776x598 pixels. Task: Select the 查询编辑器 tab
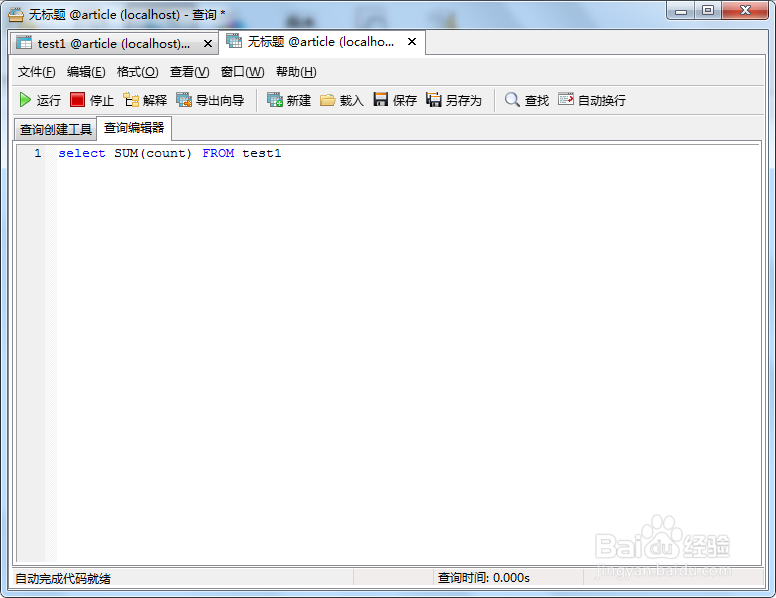click(134, 128)
